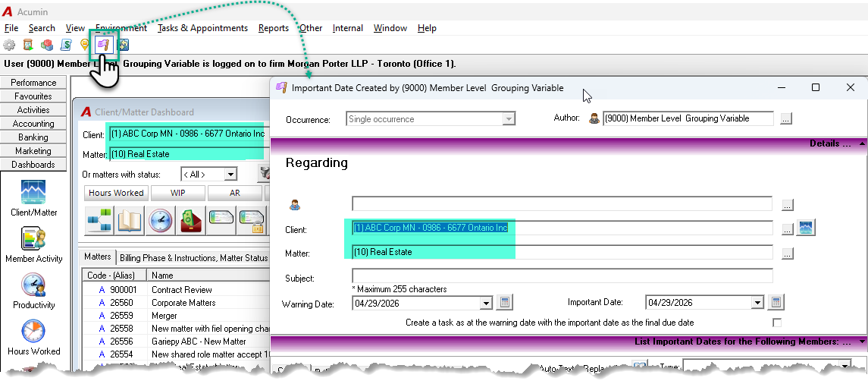Open the Hours Worked dashboard clock icon

coord(33,331)
